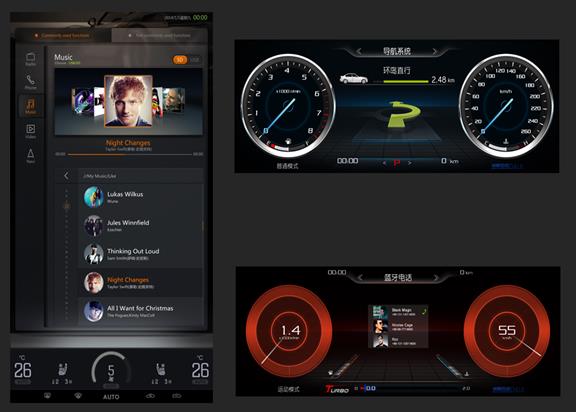
Task: Select the Music note sidebar icon
Action: click(30, 106)
